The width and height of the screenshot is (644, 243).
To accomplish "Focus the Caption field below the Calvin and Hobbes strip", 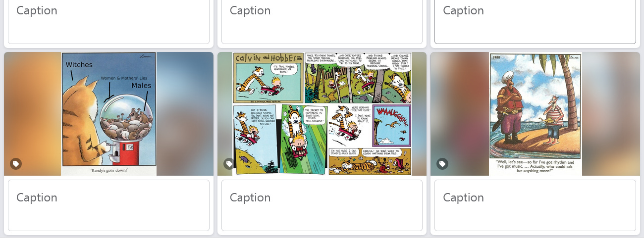I will pyautogui.click(x=322, y=205).
